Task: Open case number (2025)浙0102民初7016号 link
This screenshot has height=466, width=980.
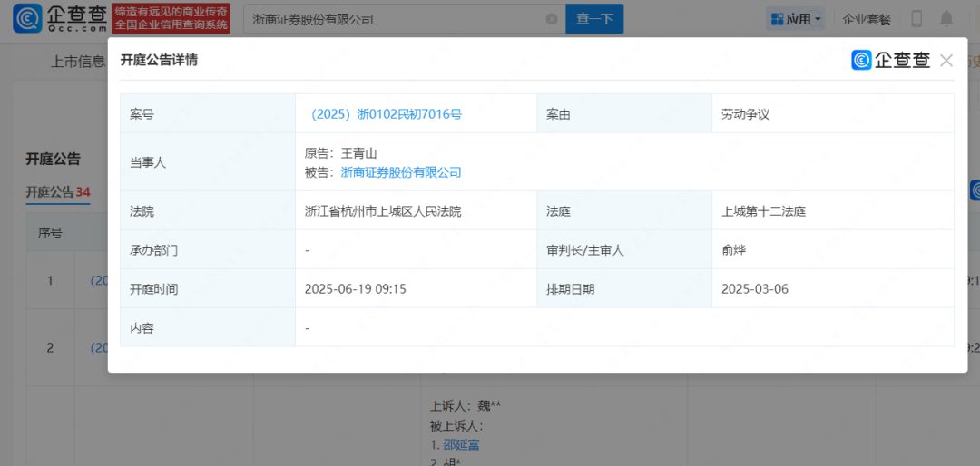Action: 386,114
